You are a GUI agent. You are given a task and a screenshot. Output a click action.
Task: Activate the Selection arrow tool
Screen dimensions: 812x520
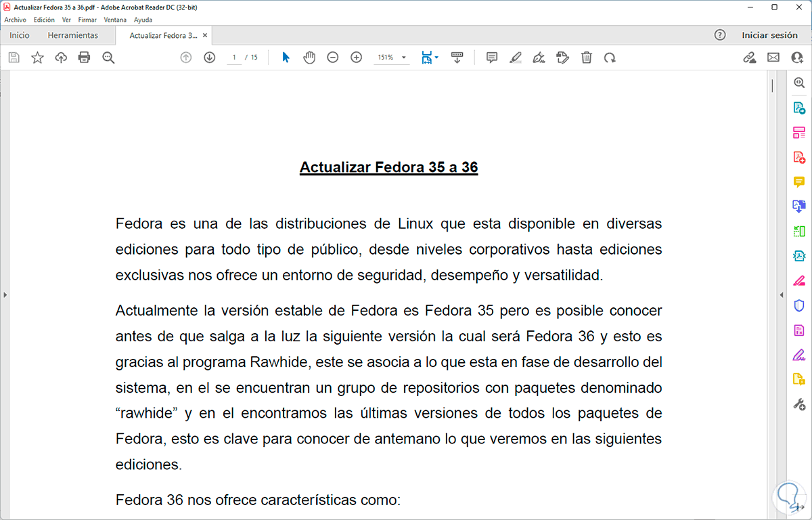click(286, 58)
